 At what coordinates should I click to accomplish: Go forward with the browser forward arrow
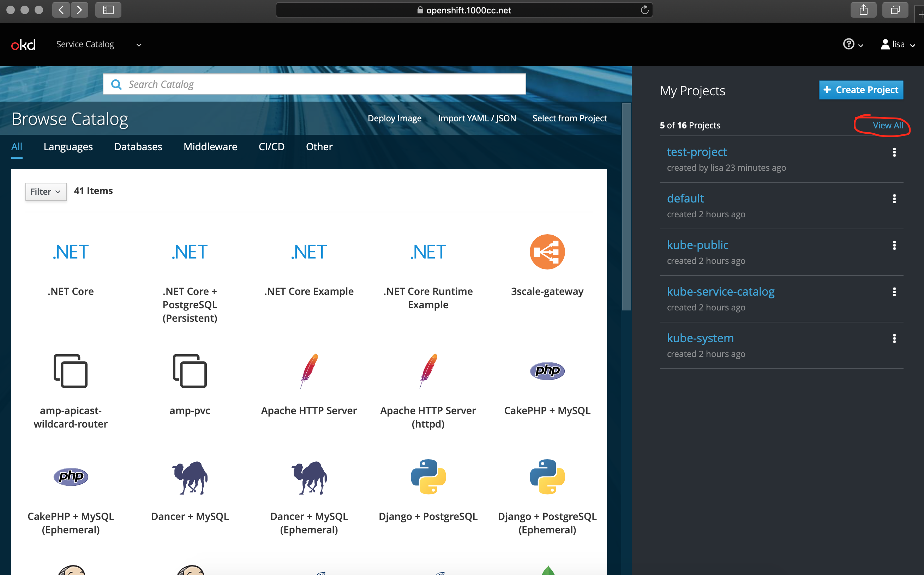(79, 10)
